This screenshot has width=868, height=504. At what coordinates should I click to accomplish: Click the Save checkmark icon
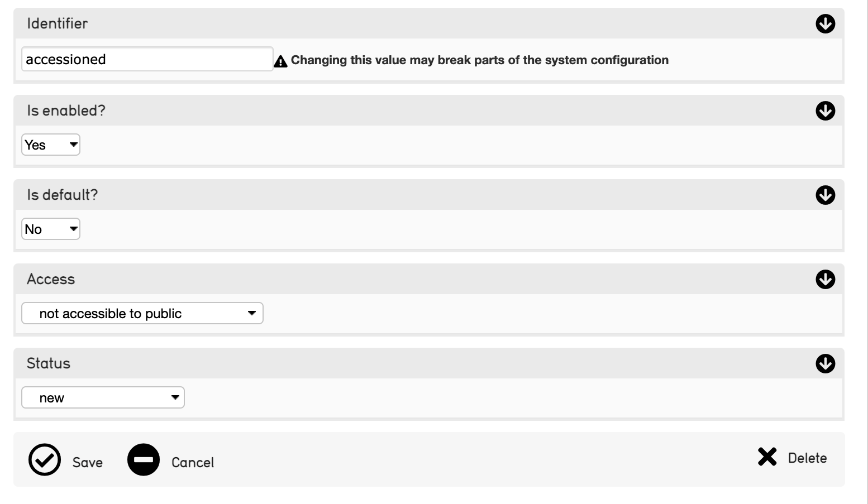coord(45,460)
